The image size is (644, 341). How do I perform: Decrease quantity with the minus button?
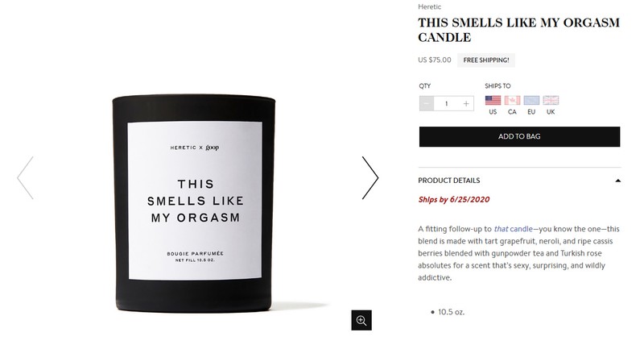pyautogui.click(x=427, y=104)
